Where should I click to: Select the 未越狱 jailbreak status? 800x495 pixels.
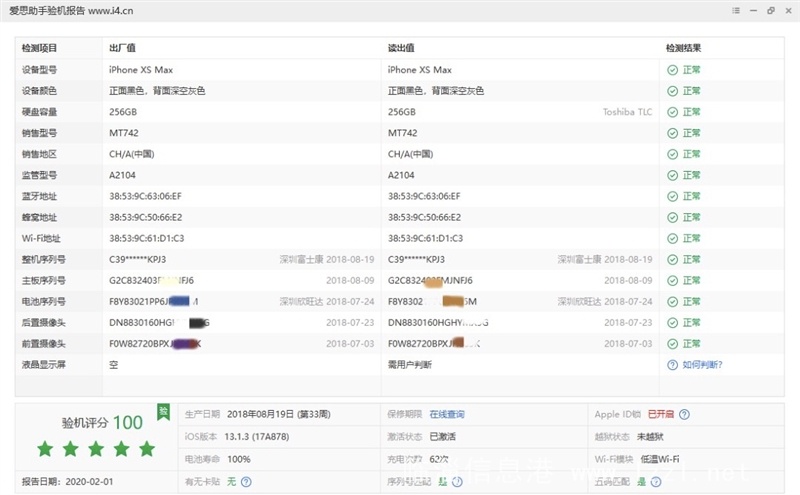click(x=650, y=437)
